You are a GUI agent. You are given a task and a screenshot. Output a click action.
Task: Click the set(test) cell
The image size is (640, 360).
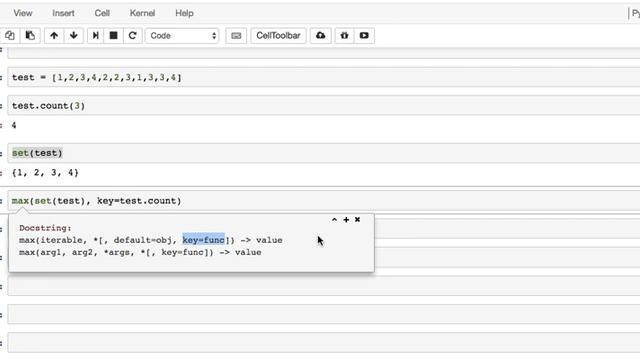tap(324, 153)
